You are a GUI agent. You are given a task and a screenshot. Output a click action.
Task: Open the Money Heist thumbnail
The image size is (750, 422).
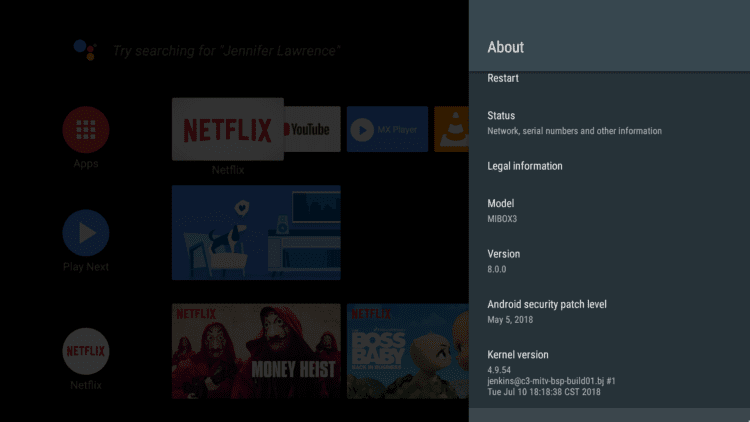point(256,351)
